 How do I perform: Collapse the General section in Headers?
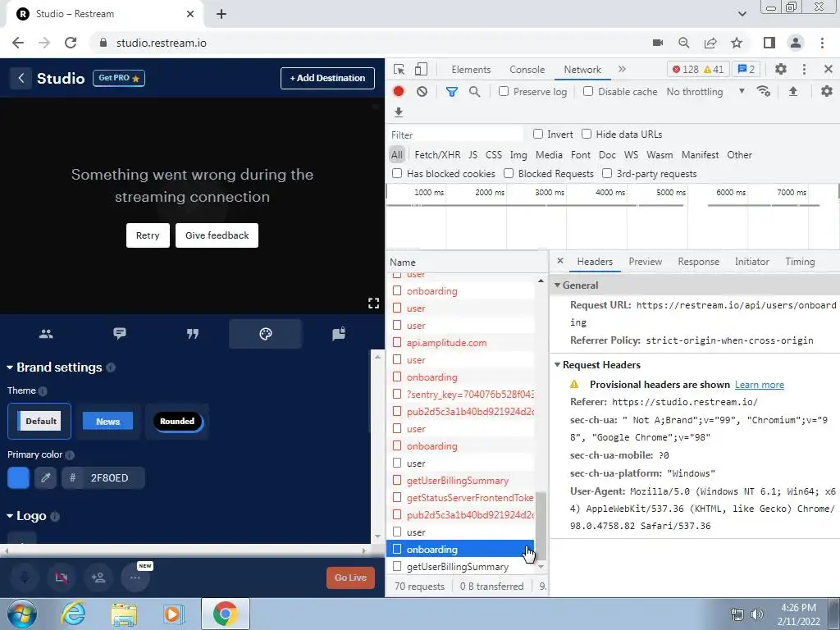click(557, 285)
